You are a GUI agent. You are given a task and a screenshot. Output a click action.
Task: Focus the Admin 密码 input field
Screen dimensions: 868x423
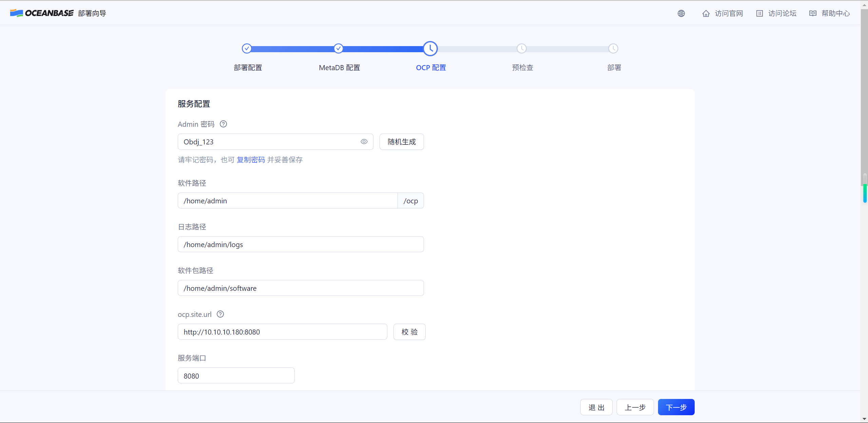coord(275,142)
